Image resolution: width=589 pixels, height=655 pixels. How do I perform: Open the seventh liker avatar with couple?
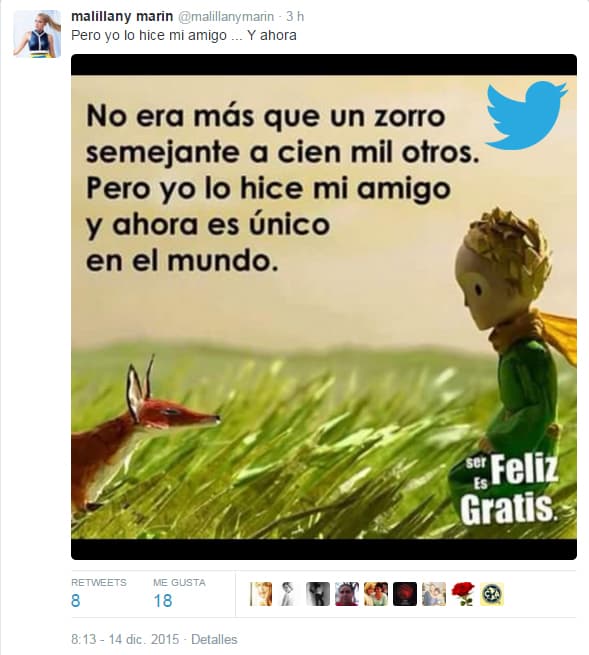434,594
